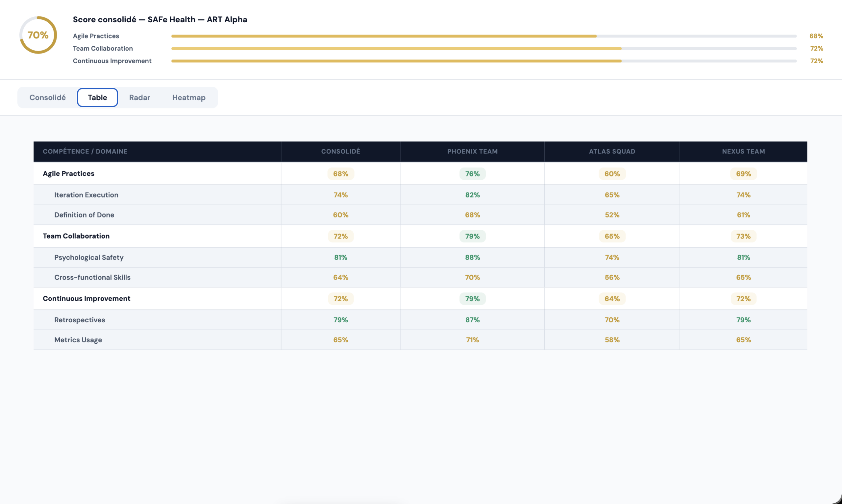Select the Iteration Execution row label
Screen dimensions: 842x504
click(87, 195)
